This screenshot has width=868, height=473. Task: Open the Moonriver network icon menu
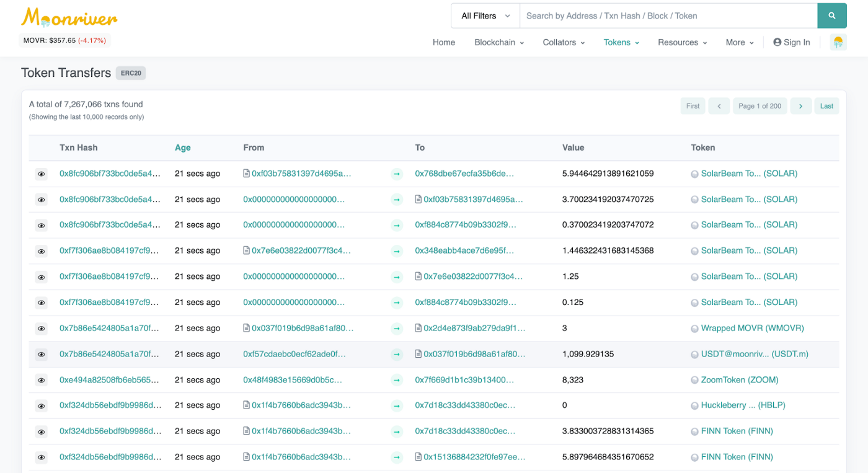point(838,42)
